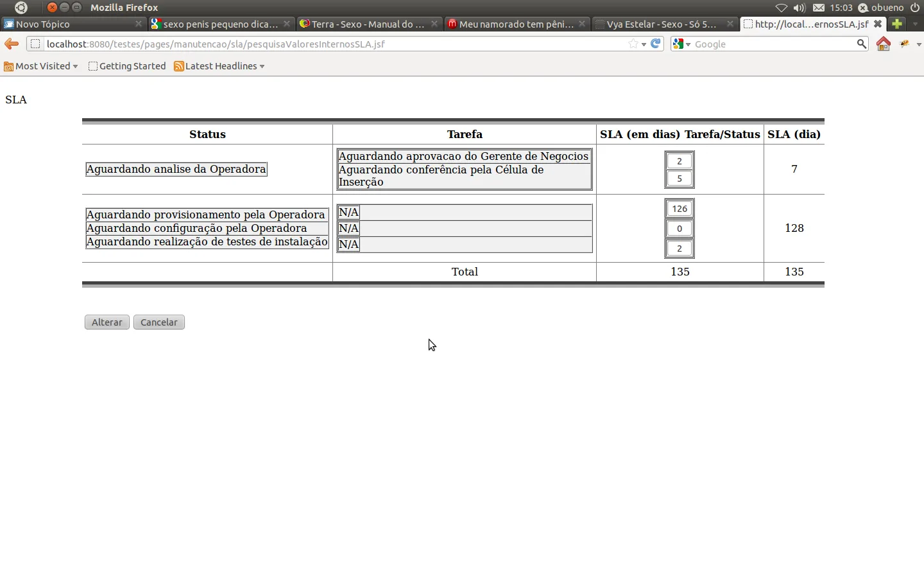Click the SLA (dia) value 128
Screen dimensions: 924x578
click(794, 228)
